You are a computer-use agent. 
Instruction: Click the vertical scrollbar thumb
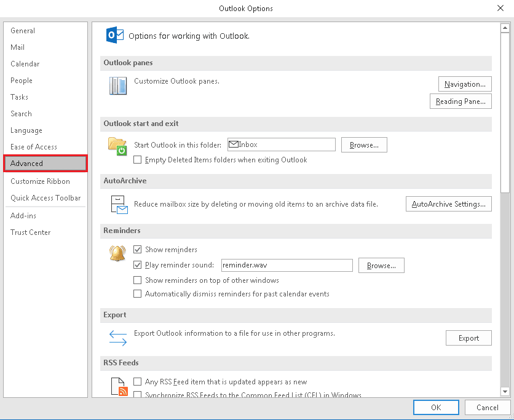505,113
